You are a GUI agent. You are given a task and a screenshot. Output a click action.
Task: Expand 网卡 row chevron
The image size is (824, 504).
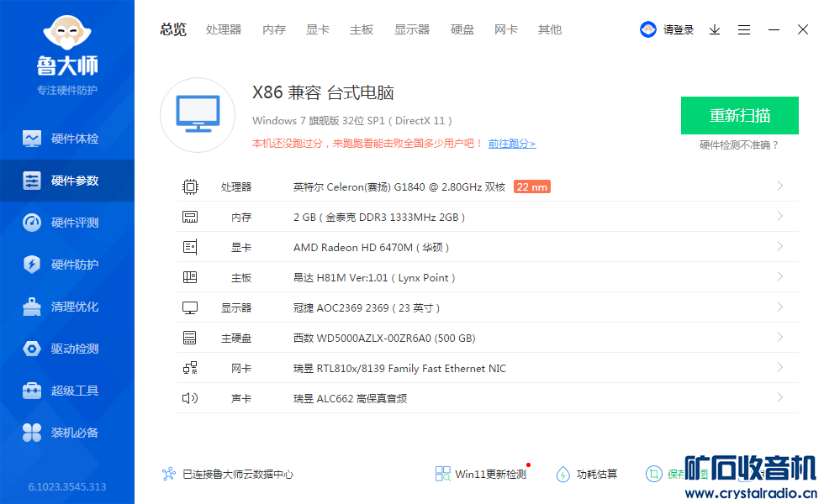[x=780, y=367]
